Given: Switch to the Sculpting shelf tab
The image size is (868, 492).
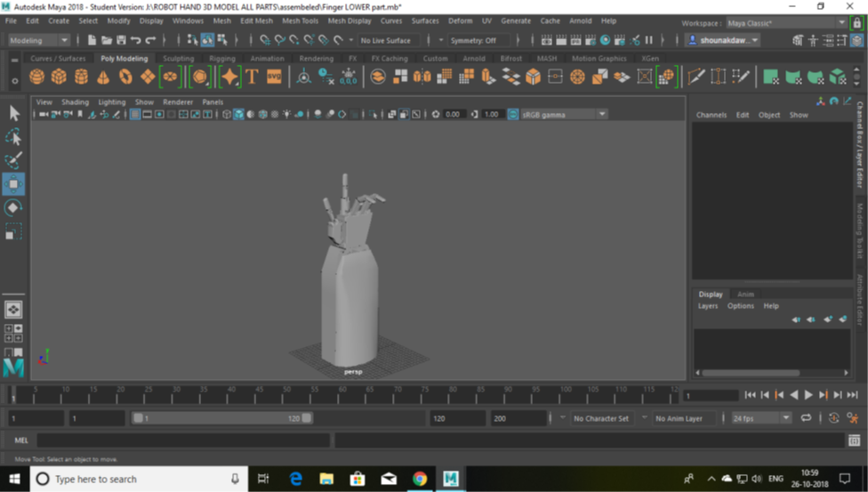Looking at the screenshot, I should [178, 59].
